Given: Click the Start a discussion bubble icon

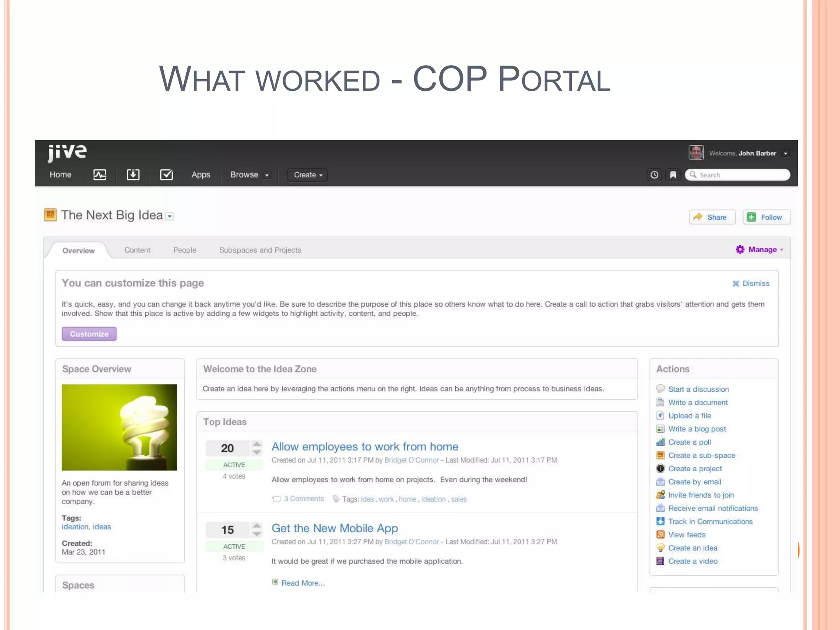Looking at the screenshot, I should 660,389.
